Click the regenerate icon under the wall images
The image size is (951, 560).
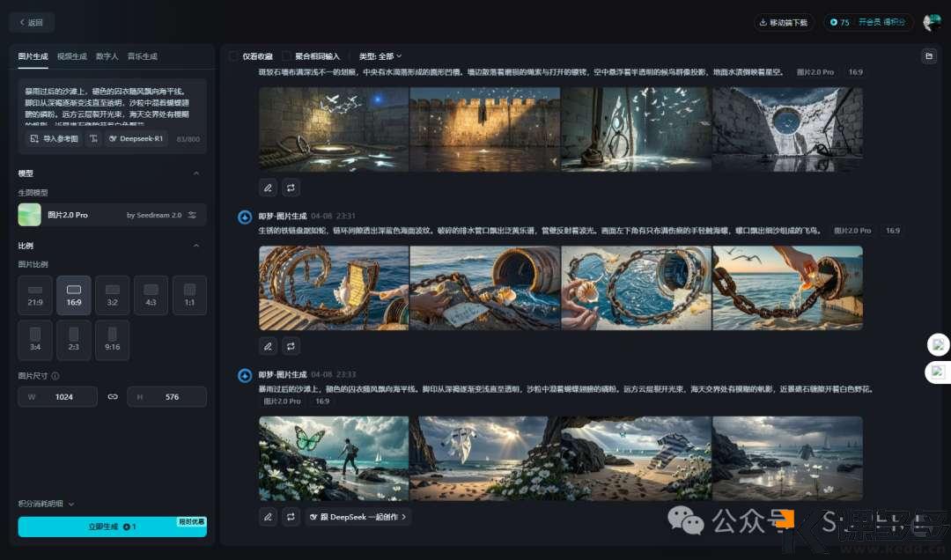coord(291,188)
